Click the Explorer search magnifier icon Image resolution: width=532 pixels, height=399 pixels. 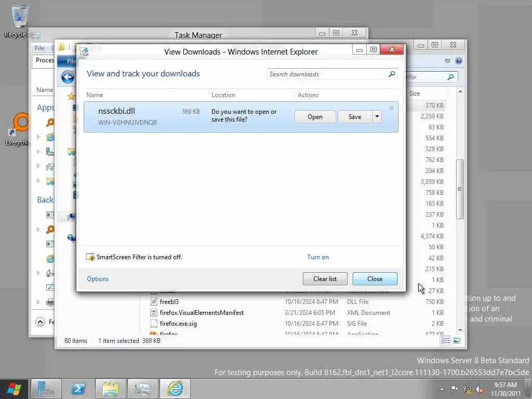point(450,77)
